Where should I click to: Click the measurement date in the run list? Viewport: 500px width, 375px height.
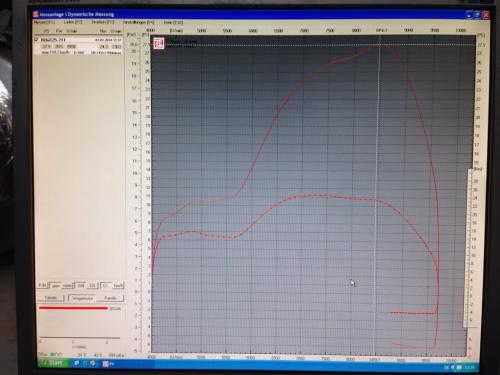pos(108,40)
